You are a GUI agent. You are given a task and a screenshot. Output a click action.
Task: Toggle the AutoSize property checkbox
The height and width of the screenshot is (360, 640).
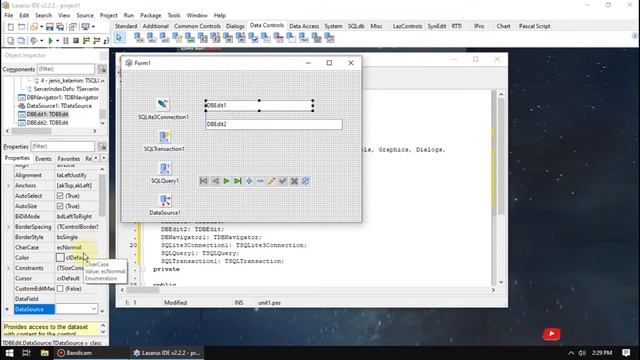tap(60, 206)
